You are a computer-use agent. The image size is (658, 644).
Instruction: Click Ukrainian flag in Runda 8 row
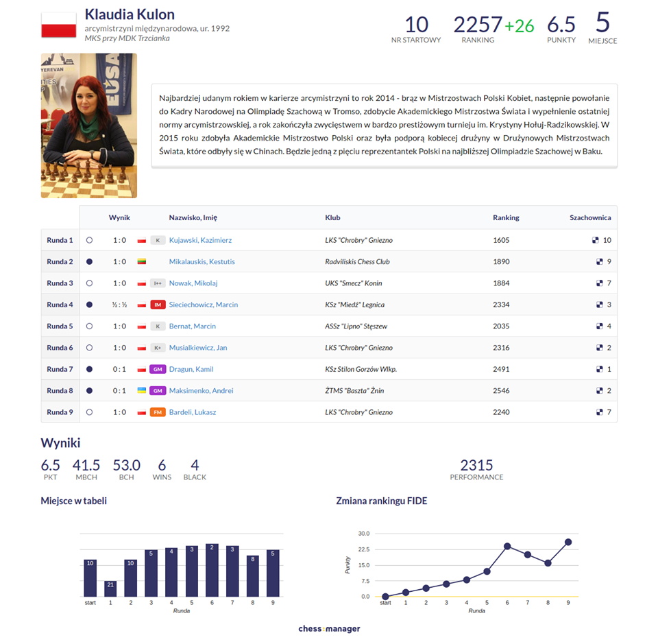pos(142,390)
